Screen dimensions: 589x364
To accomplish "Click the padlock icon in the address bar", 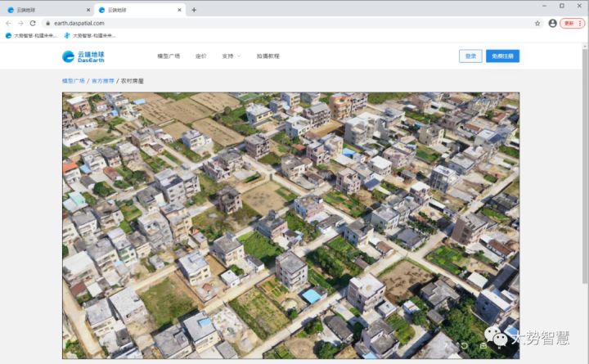I will point(47,23).
